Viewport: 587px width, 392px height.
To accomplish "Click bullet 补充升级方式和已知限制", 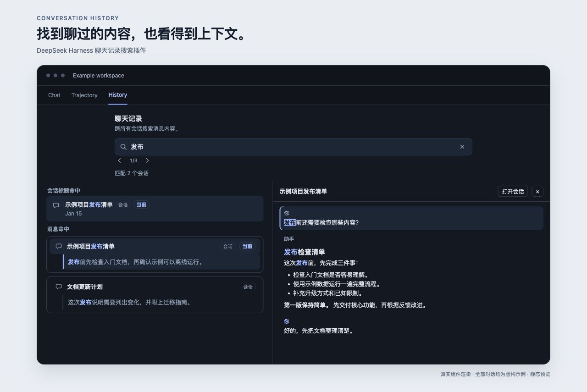I will (x=328, y=293).
